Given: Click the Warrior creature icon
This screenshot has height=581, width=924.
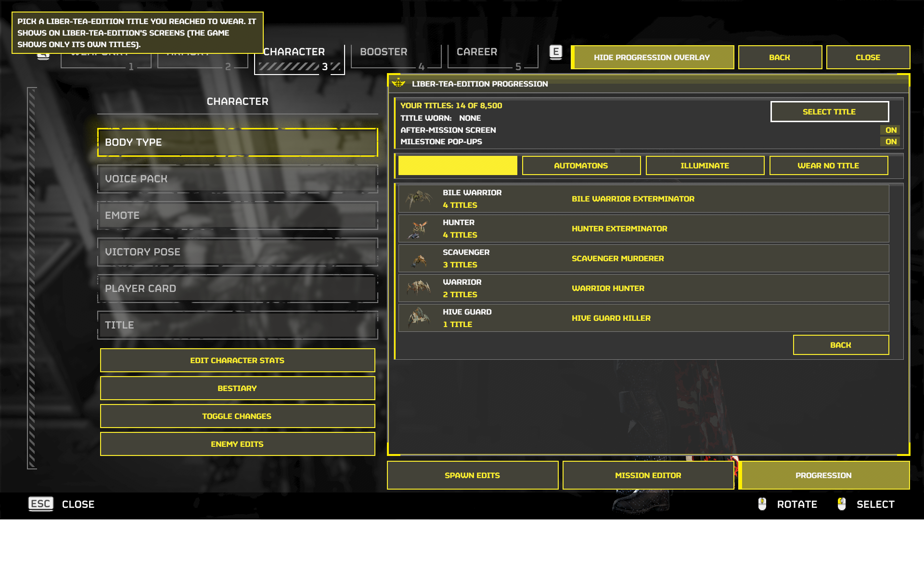Looking at the screenshot, I should (x=418, y=288).
